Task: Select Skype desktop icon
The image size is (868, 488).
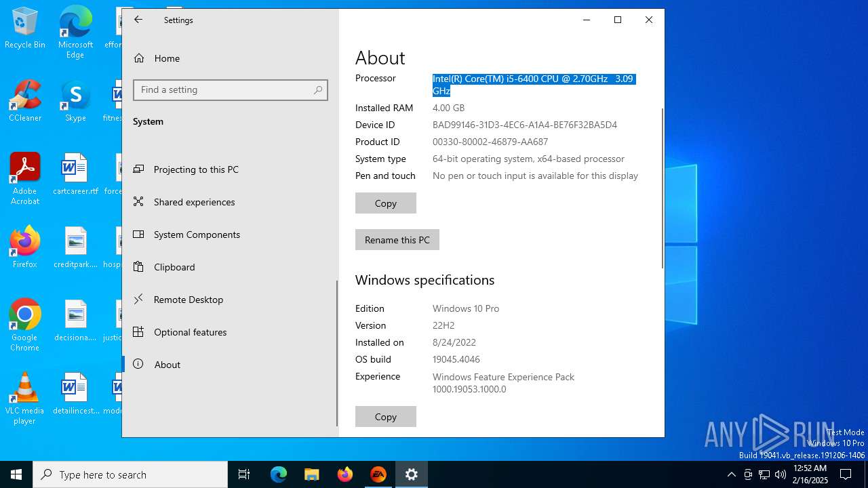Action: tap(75, 102)
